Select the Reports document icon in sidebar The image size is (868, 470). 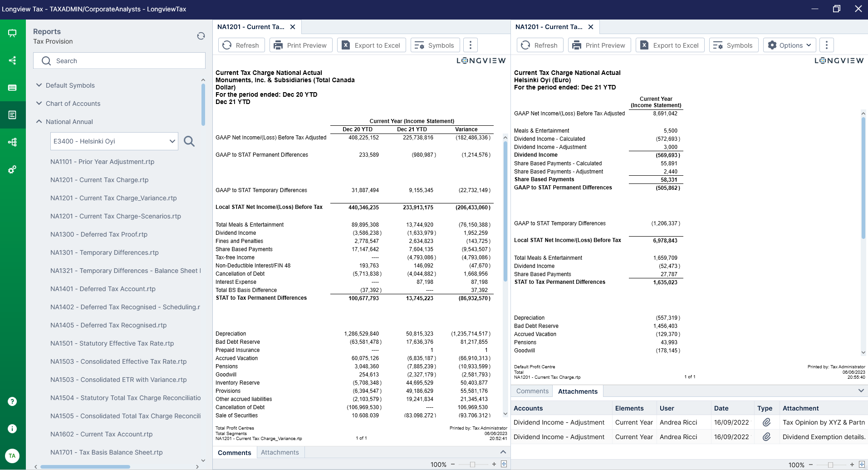12,115
